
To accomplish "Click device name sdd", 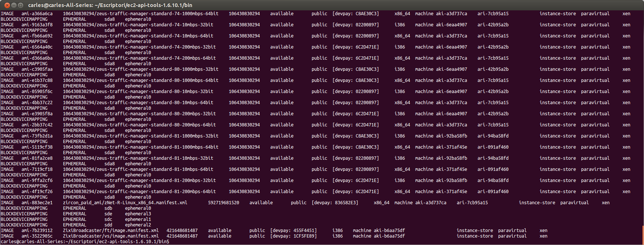I will tap(108, 225).
